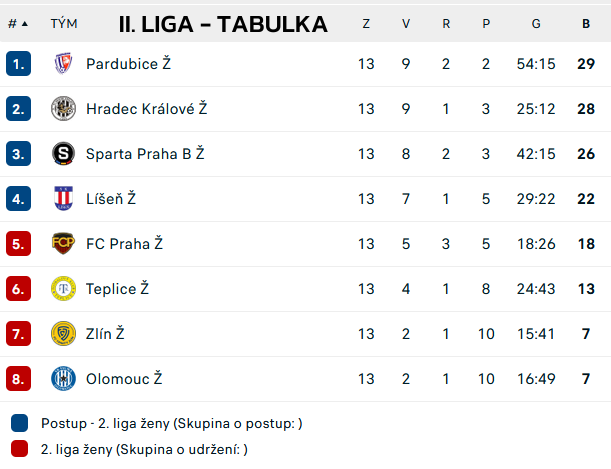Open the Sparta Praha B Ž team link
The width and height of the screenshot is (611, 469).
[x=145, y=153]
